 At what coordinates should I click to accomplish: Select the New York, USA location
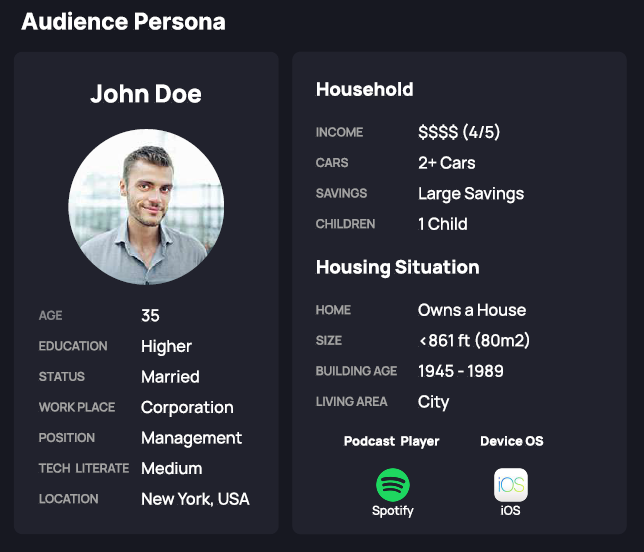point(195,499)
